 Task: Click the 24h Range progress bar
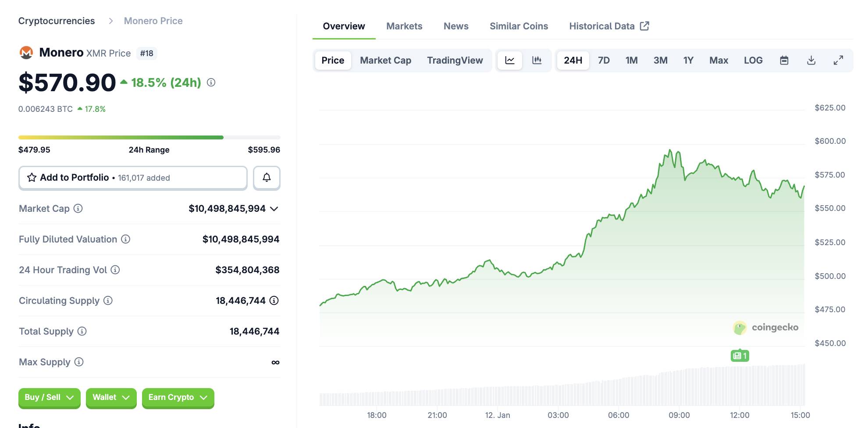point(149,138)
